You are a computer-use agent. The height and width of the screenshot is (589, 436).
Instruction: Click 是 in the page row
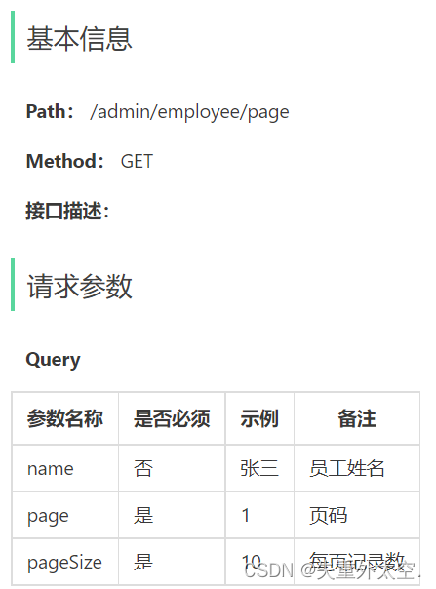143,515
